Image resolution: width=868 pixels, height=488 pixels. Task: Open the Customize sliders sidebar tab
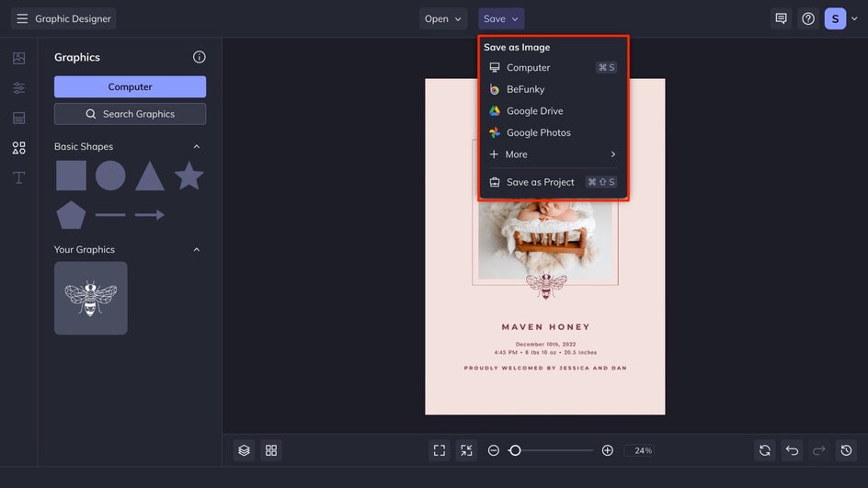(x=18, y=88)
